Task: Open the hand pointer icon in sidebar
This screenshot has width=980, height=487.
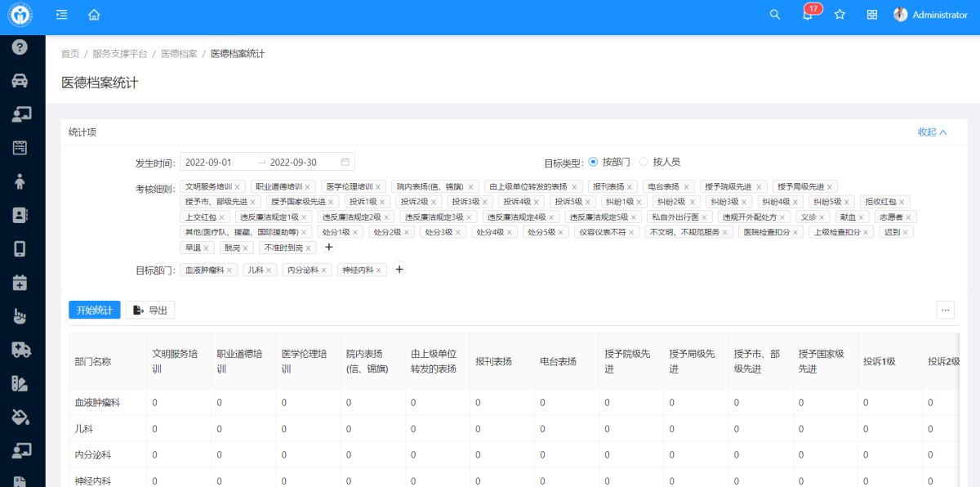Action: [20, 316]
